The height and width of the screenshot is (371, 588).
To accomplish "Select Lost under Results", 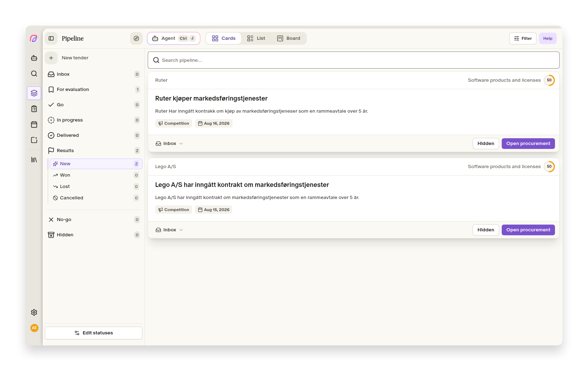I will point(96,187).
